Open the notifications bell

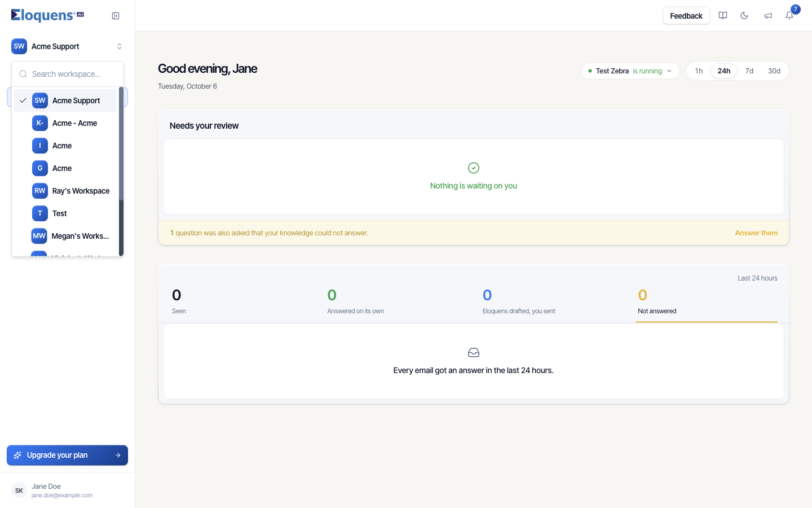(789, 16)
